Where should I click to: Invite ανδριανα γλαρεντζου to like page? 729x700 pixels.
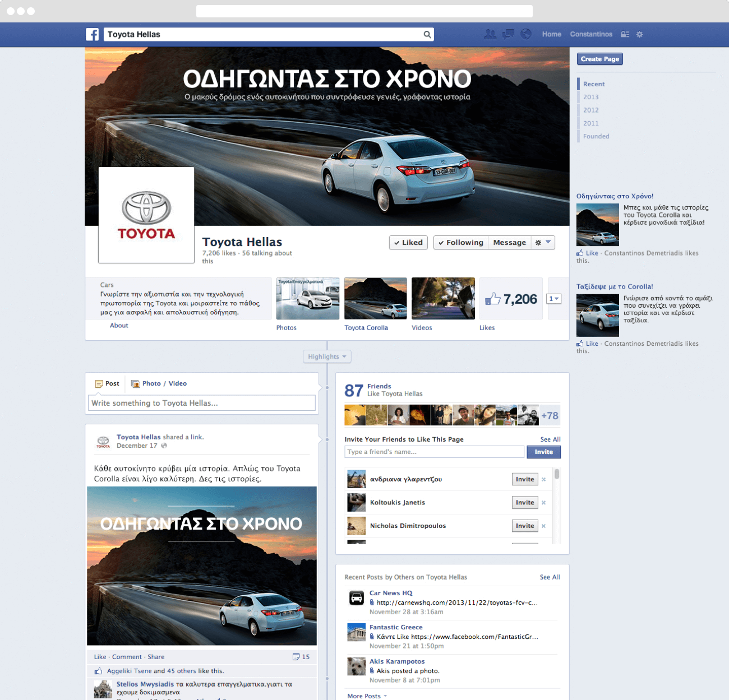[525, 479]
